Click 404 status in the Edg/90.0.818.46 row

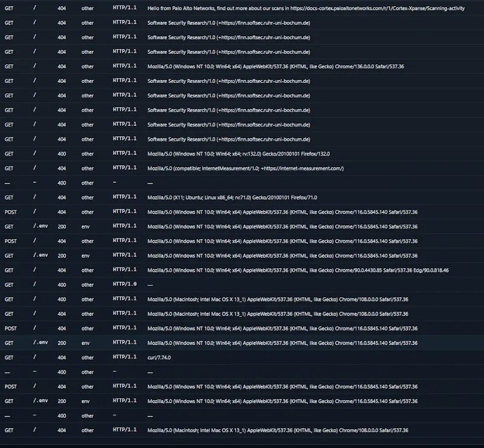click(62, 271)
